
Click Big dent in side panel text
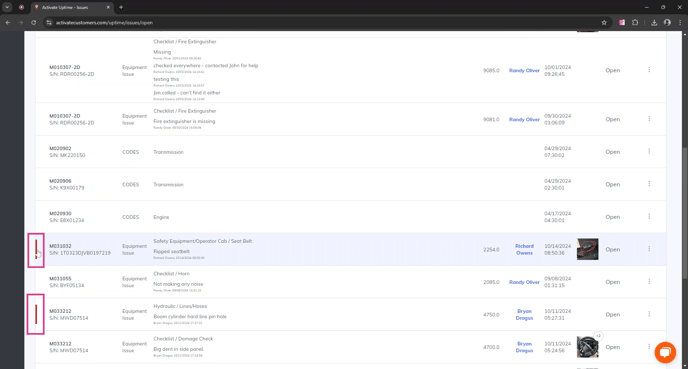pyautogui.click(x=179, y=349)
